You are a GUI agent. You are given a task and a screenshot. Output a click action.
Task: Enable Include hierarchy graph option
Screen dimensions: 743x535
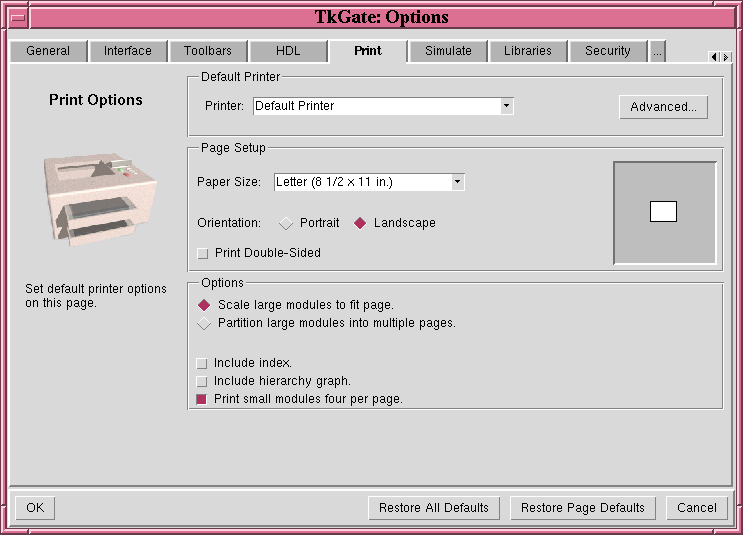click(x=203, y=382)
